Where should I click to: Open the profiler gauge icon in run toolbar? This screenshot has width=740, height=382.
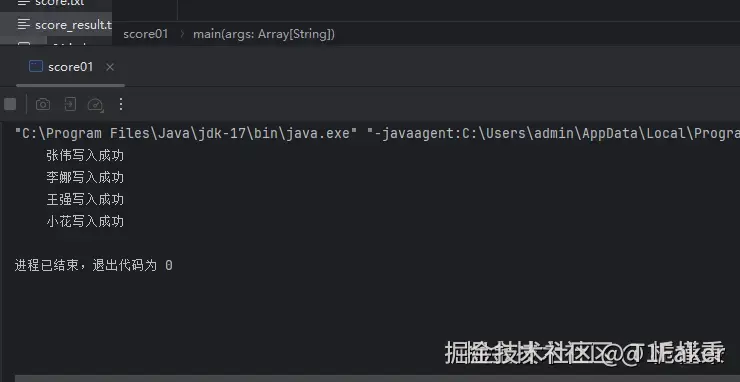pyautogui.click(x=96, y=104)
